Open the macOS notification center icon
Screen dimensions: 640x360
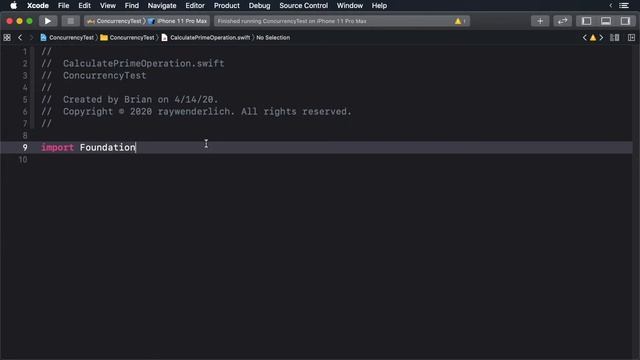(624, 6)
